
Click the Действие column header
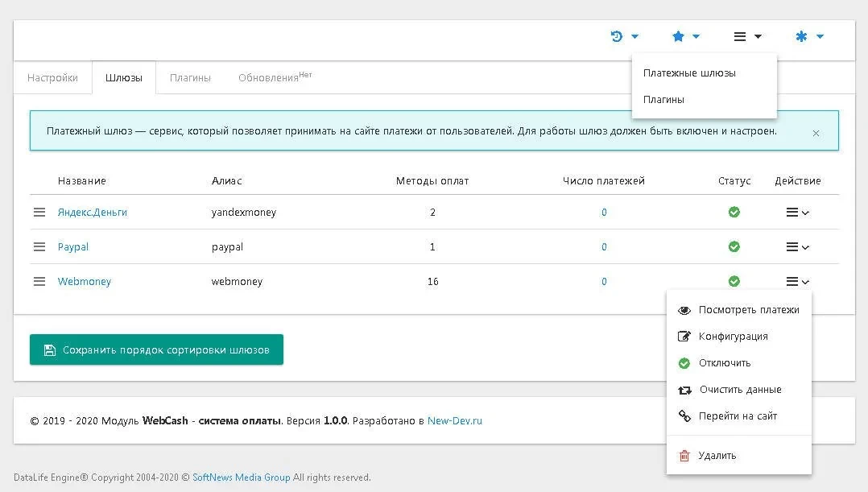point(798,181)
